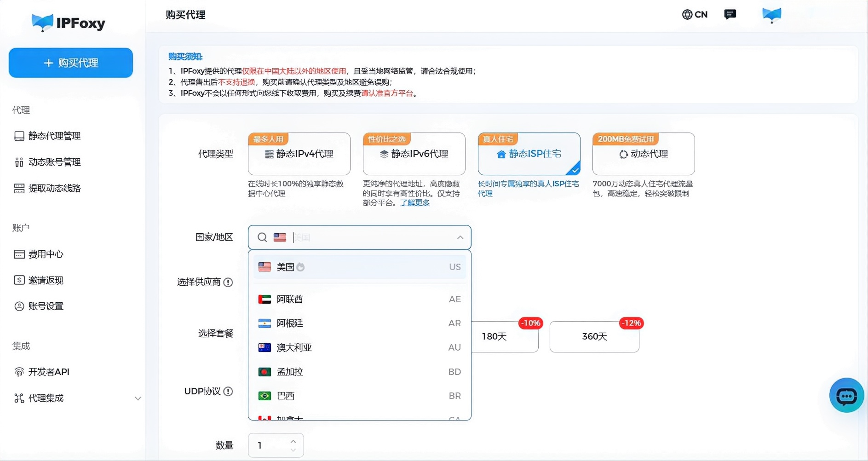
Task: Click the 购买须知 heading text
Action: (185, 57)
